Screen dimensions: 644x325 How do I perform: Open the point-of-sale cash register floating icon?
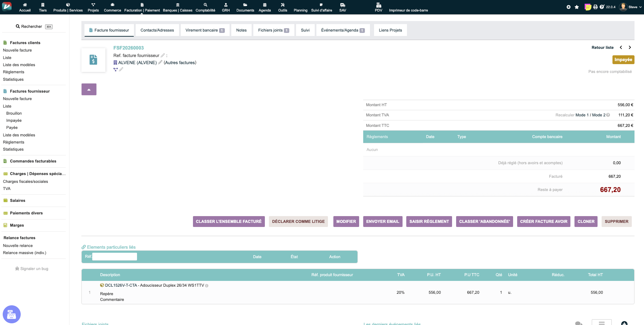pos(12,314)
